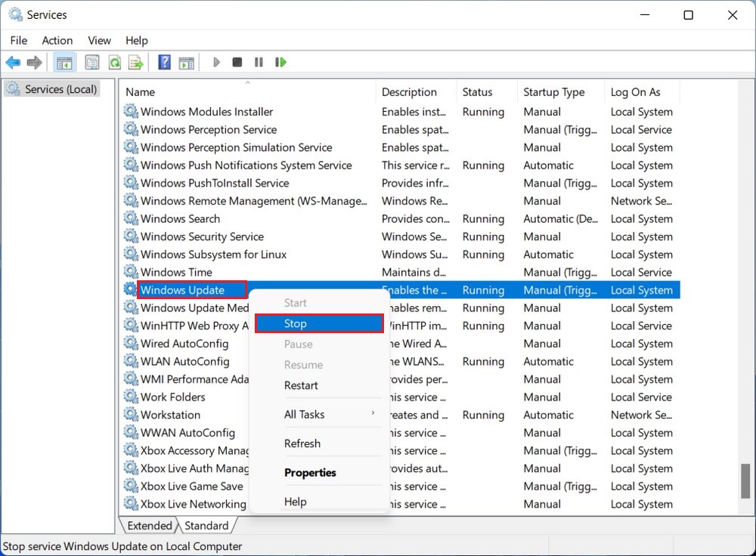756x556 pixels.
Task: Sort by the Description column header
Action: click(x=415, y=91)
